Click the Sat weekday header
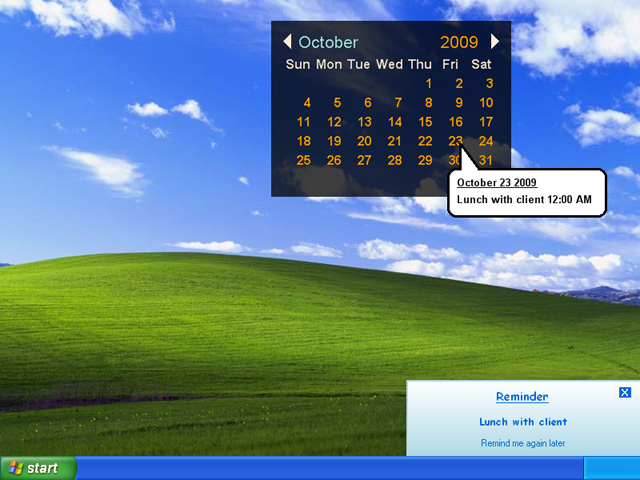640x480 pixels. (x=481, y=64)
